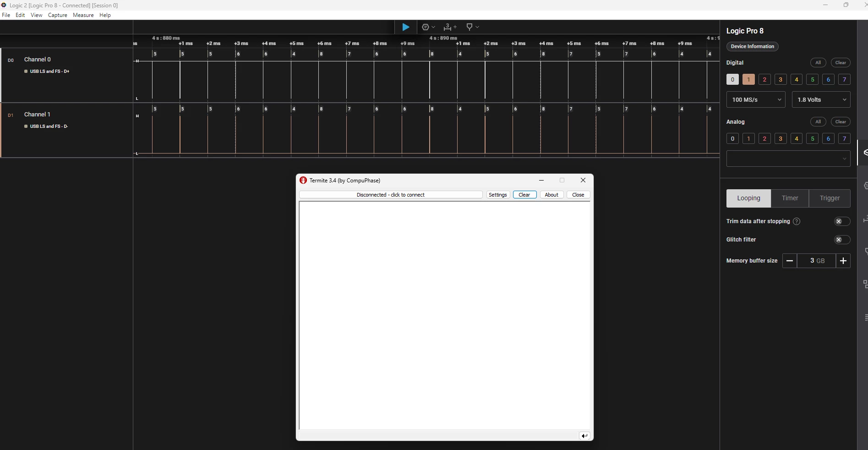Enable Digital channel 4
The height and width of the screenshot is (450, 868).
[797, 79]
